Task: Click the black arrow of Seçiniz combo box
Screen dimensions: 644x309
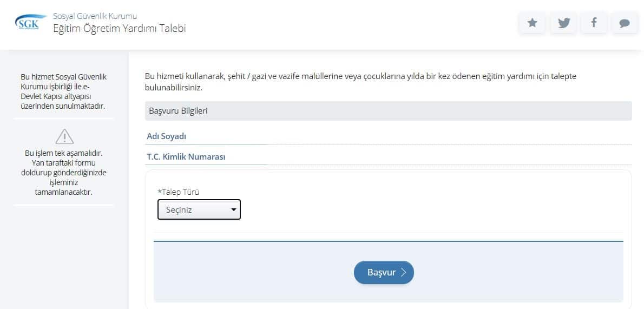Action: (x=234, y=210)
